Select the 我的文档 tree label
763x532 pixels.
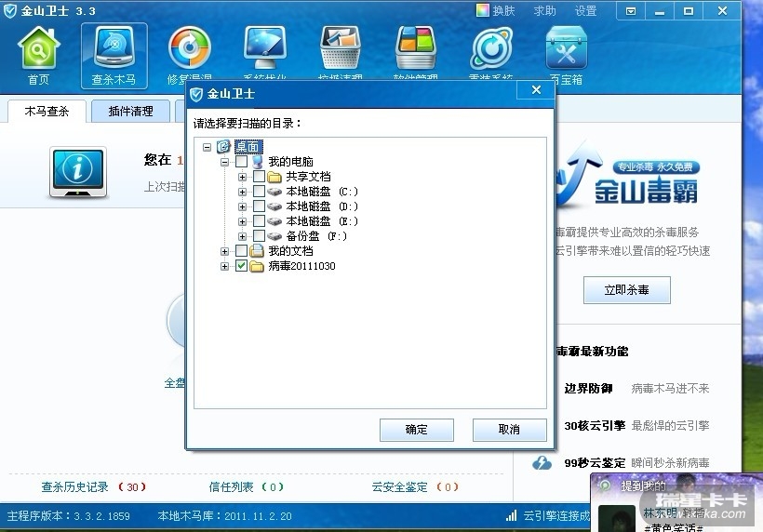click(x=290, y=251)
